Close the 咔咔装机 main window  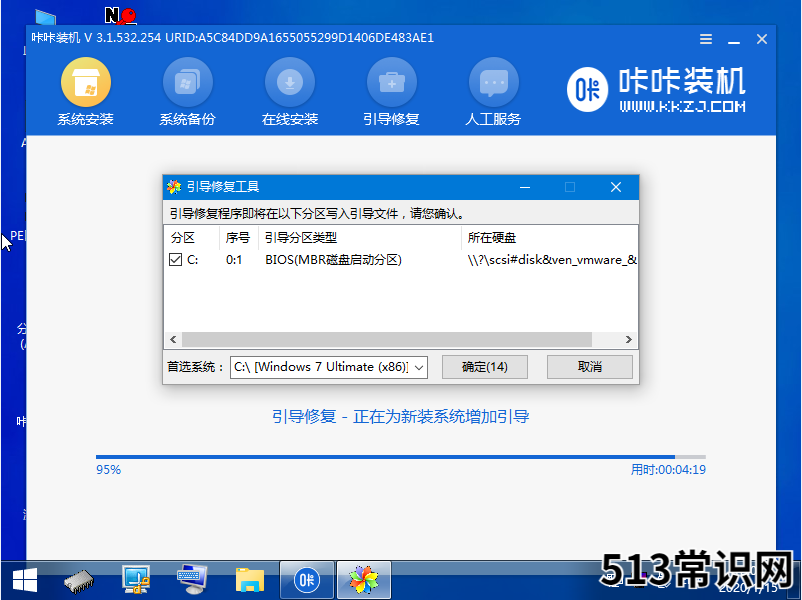(762, 39)
